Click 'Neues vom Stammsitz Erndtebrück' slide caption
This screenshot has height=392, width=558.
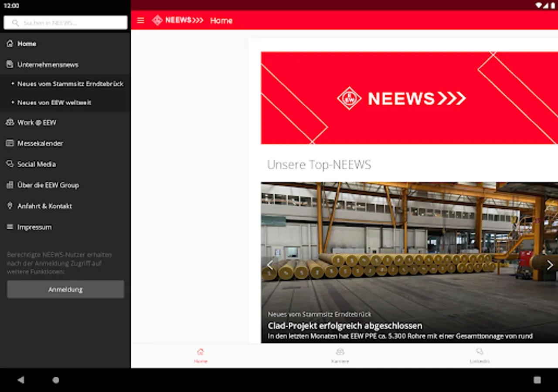[320, 314]
